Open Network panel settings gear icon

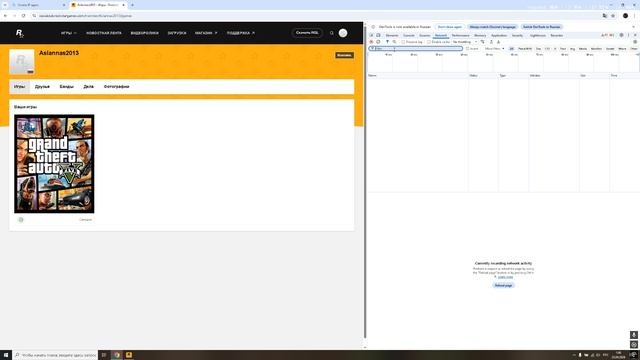[635, 42]
